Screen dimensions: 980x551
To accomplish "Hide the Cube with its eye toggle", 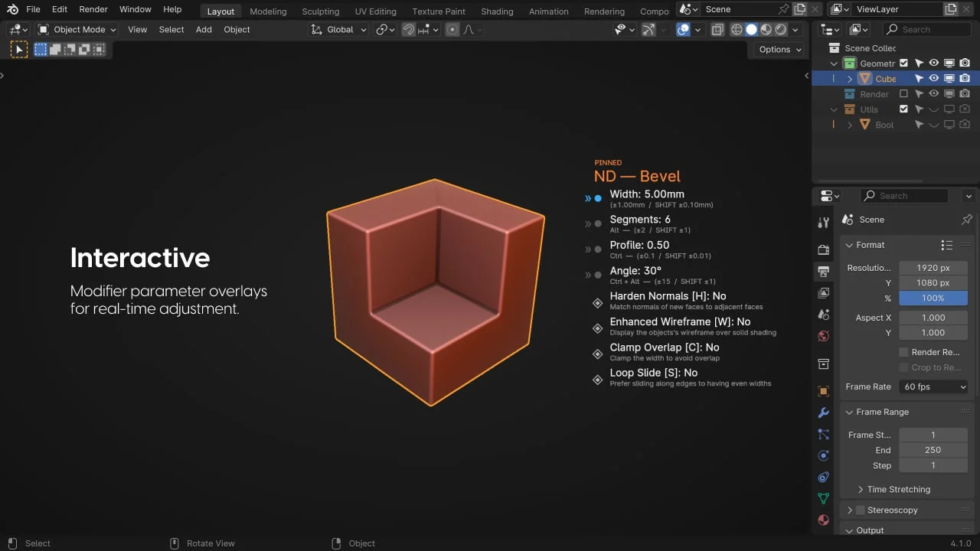I will 933,78.
